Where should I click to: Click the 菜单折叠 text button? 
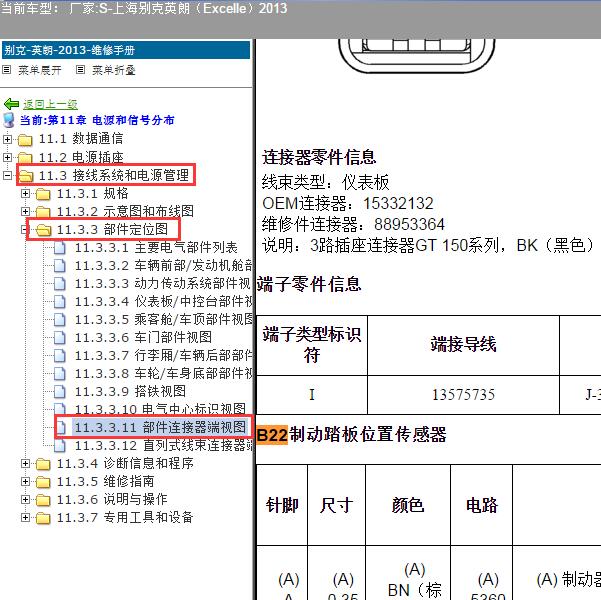pyautogui.click(x=113, y=70)
